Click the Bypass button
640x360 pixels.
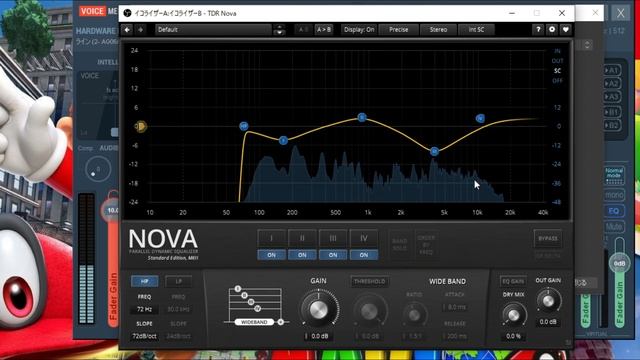click(x=548, y=238)
